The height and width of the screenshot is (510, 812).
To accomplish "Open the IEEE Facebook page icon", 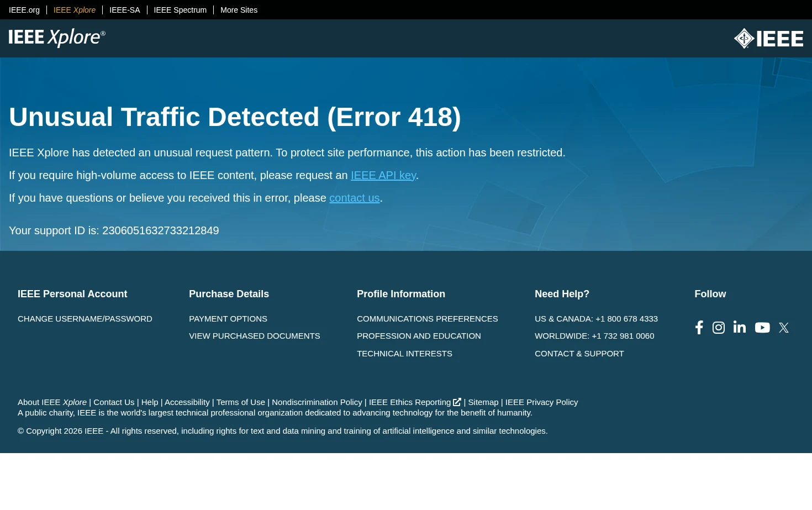I will (x=699, y=328).
